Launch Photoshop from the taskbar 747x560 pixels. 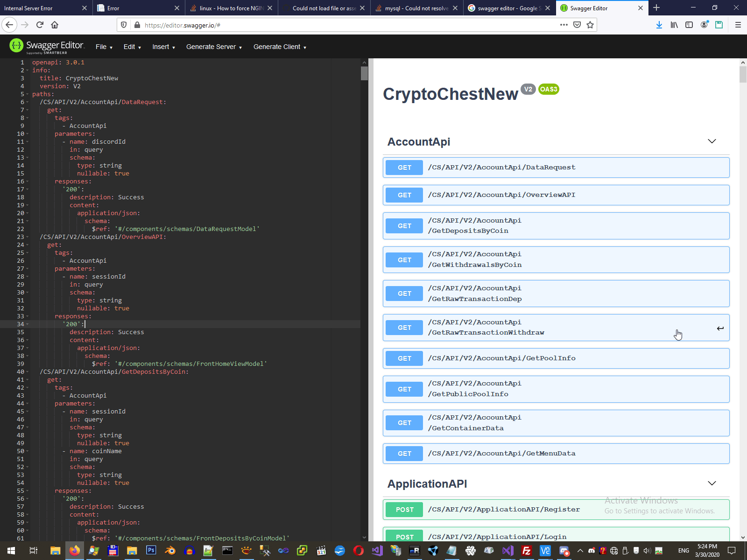[151, 550]
